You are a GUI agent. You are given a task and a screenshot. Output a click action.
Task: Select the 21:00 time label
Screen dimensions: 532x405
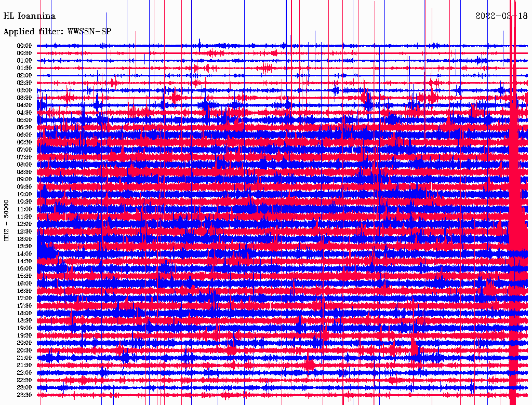click(24, 358)
